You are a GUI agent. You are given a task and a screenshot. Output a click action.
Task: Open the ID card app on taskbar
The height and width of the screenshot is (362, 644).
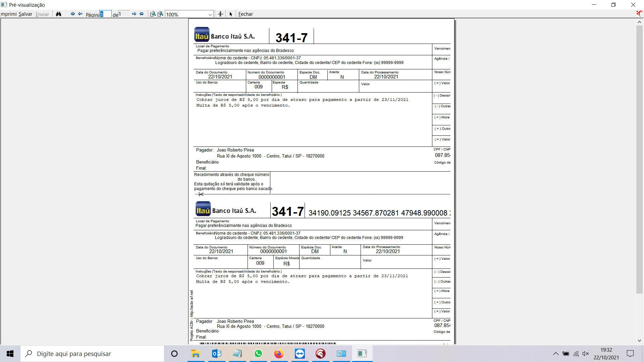(x=341, y=354)
